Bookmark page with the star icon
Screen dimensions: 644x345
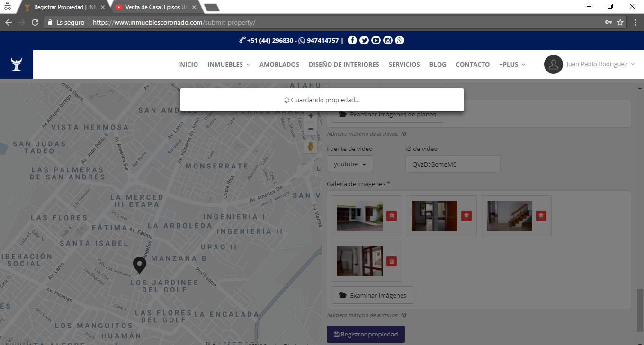(620, 22)
